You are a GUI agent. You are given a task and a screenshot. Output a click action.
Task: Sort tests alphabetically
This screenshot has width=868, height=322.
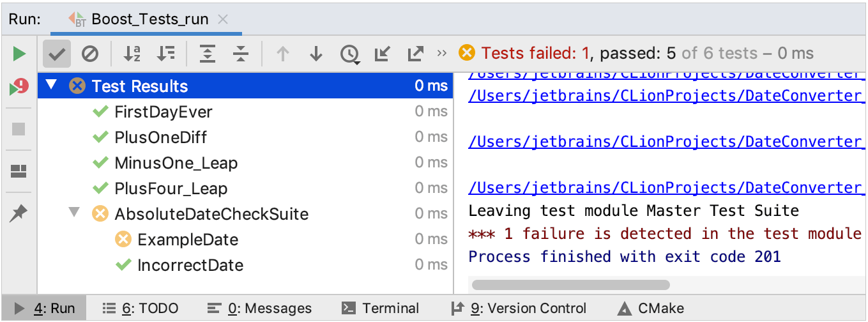[132, 54]
